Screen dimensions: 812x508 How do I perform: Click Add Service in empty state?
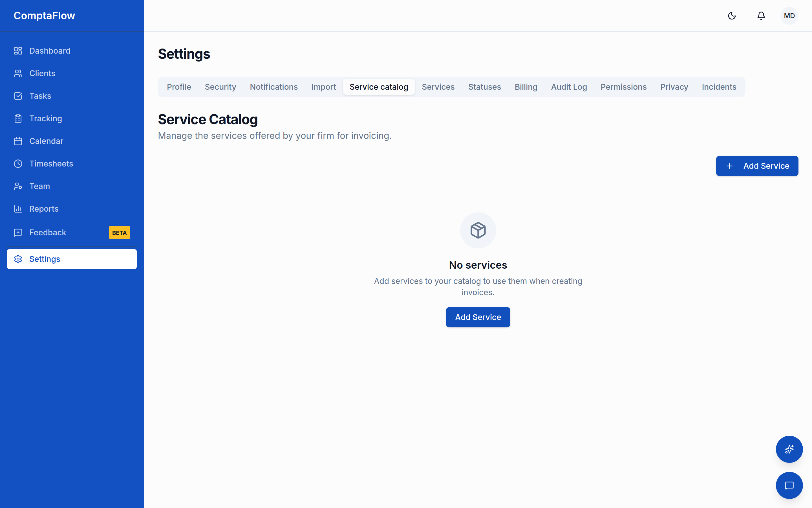[478, 317]
